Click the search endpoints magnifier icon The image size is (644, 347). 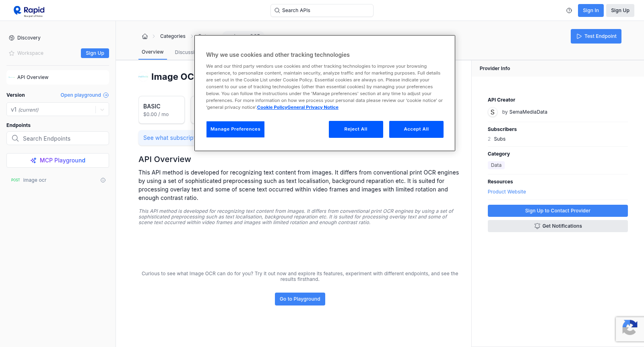(15, 138)
